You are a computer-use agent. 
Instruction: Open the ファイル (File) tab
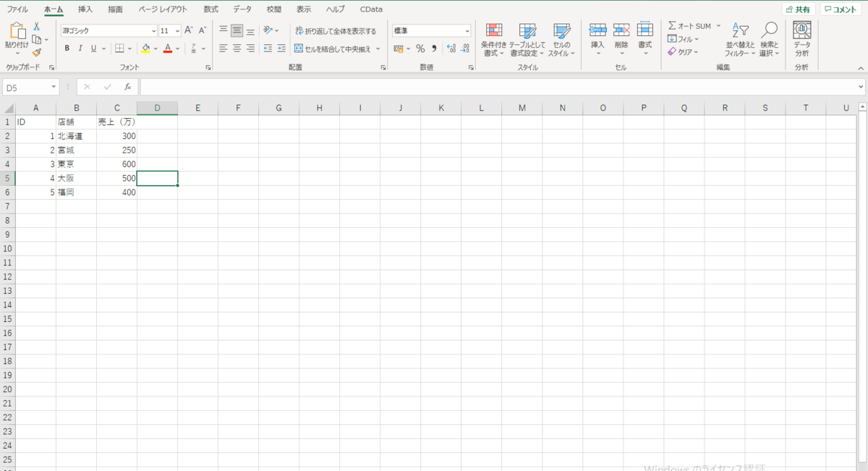17,9
